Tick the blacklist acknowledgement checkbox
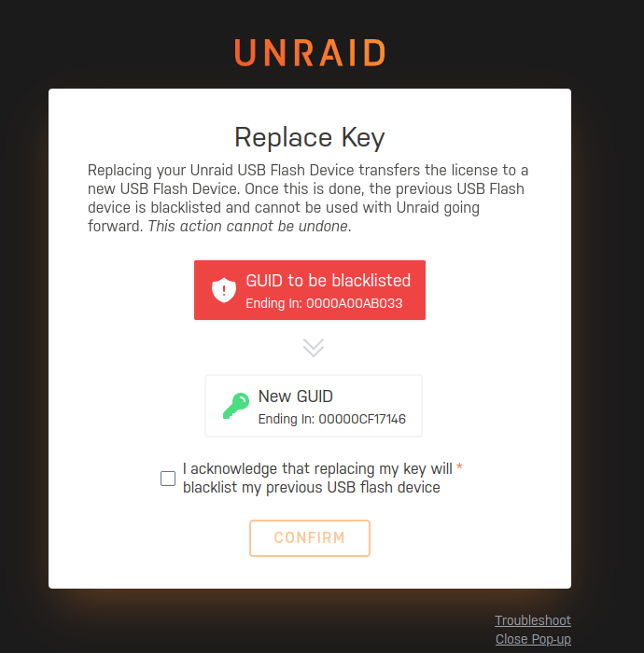 (168, 479)
